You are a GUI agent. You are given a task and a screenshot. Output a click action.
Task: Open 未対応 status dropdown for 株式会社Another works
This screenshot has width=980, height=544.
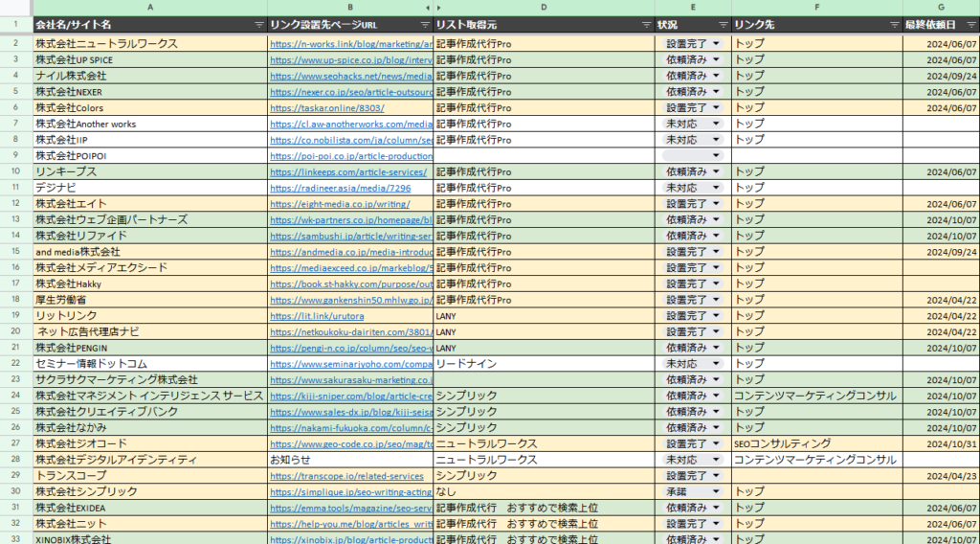click(715, 124)
